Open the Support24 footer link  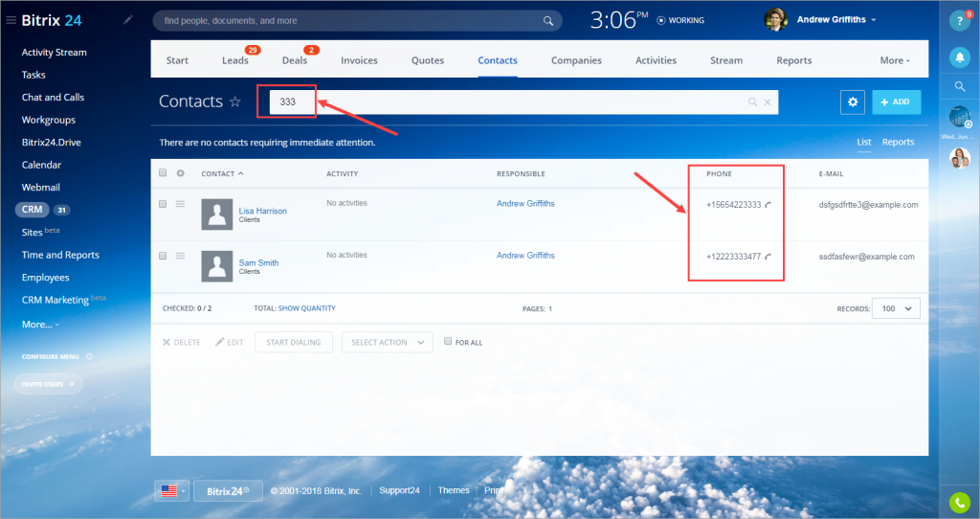click(x=399, y=490)
